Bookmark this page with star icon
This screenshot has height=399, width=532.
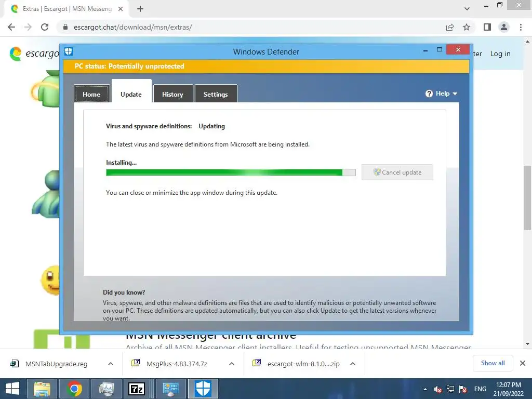pyautogui.click(x=467, y=27)
